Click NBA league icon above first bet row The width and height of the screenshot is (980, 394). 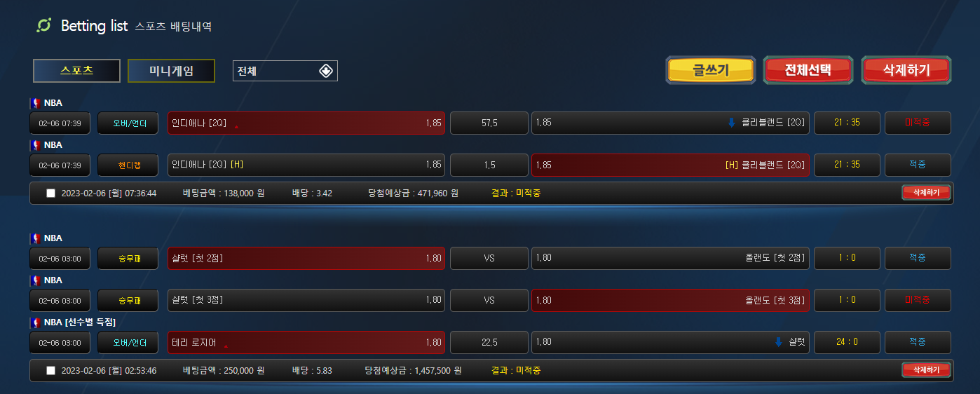pyautogui.click(x=36, y=103)
